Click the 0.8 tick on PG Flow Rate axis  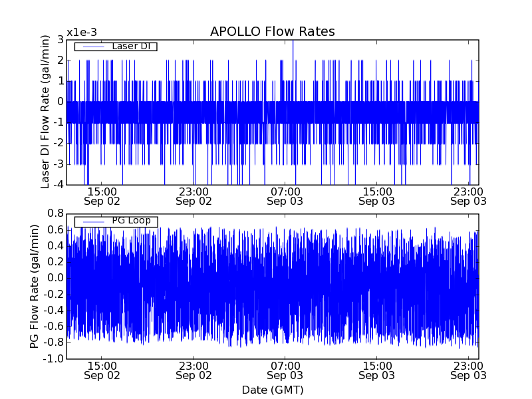(55, 213)
